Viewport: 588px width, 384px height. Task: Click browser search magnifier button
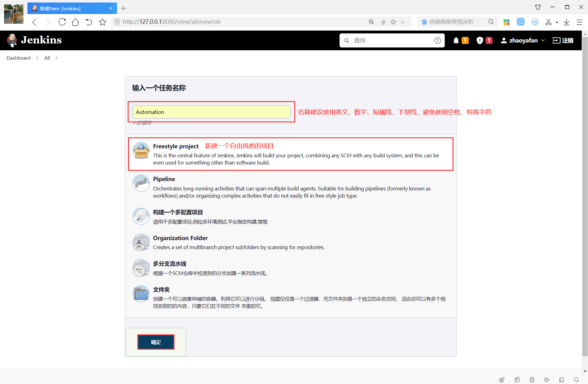[491, 22]
